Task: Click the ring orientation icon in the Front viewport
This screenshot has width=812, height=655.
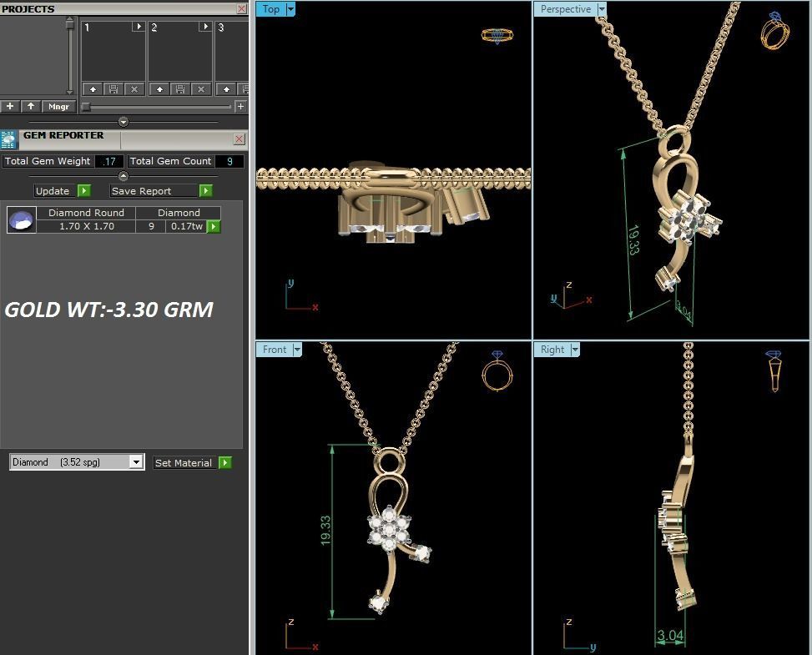Action: [497, 370]
